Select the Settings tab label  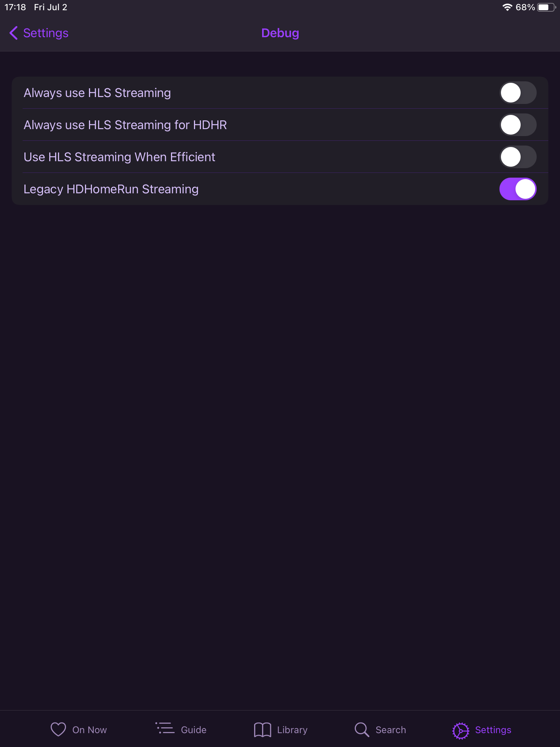493,730
